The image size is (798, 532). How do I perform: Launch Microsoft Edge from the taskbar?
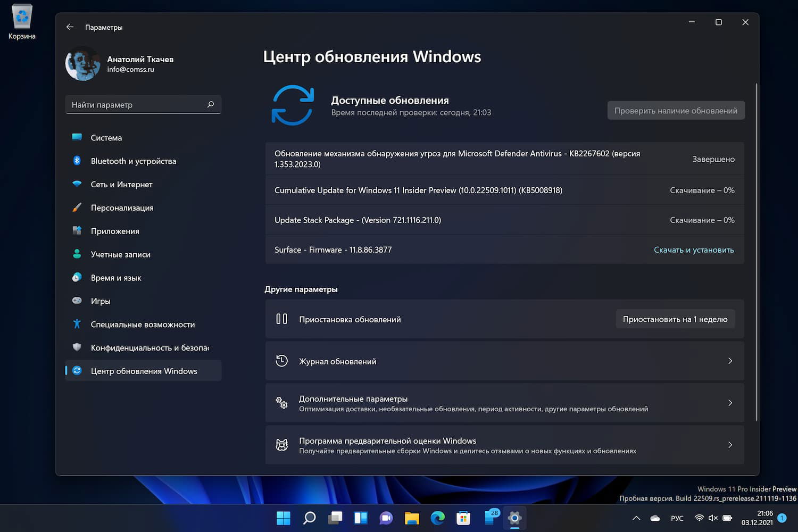pyautogui.click(x=438, y=518)
